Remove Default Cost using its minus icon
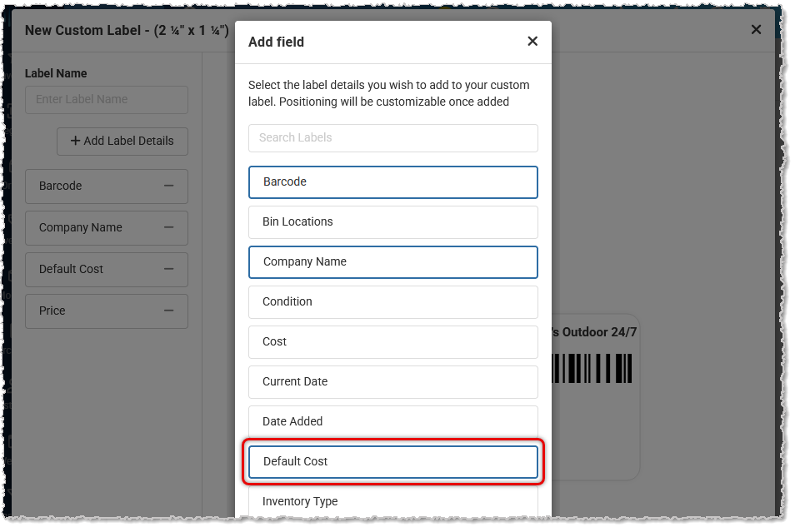Viewport: 795px width, 532px height. [169, 269]
